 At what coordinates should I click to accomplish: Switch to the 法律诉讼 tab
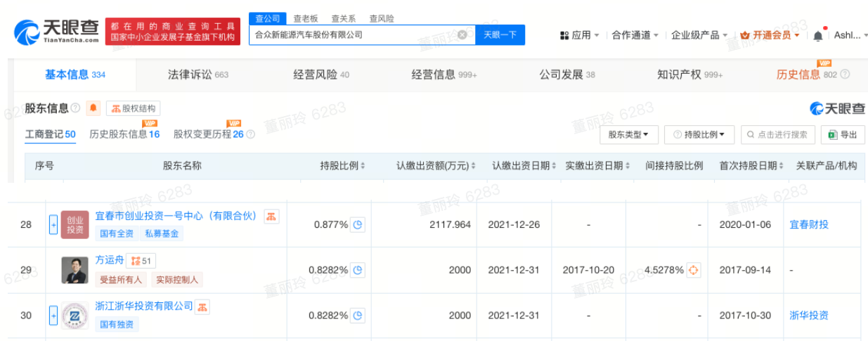coord(198,75)
